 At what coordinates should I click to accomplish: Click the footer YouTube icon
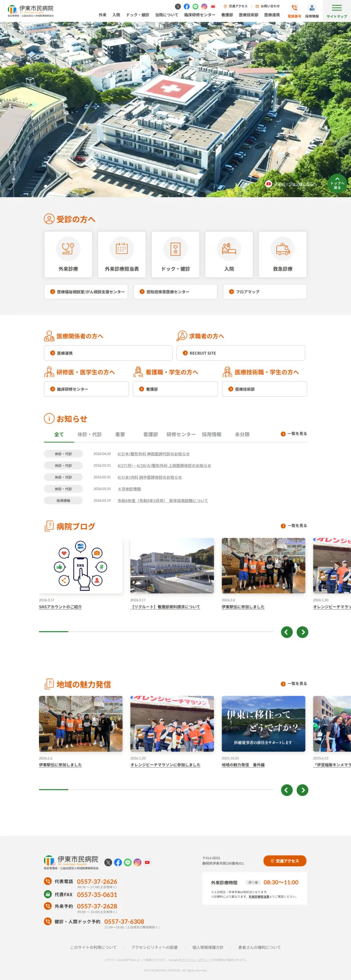(147, 862)
